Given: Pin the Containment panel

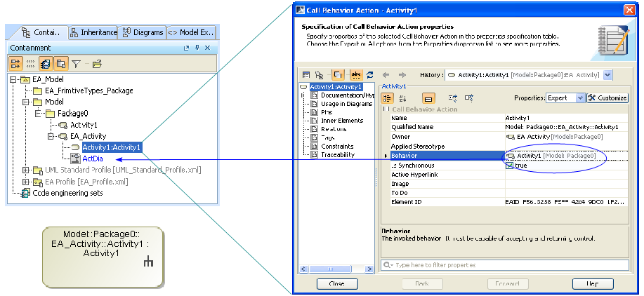Looking at the screenshot, I should [197, 48].
